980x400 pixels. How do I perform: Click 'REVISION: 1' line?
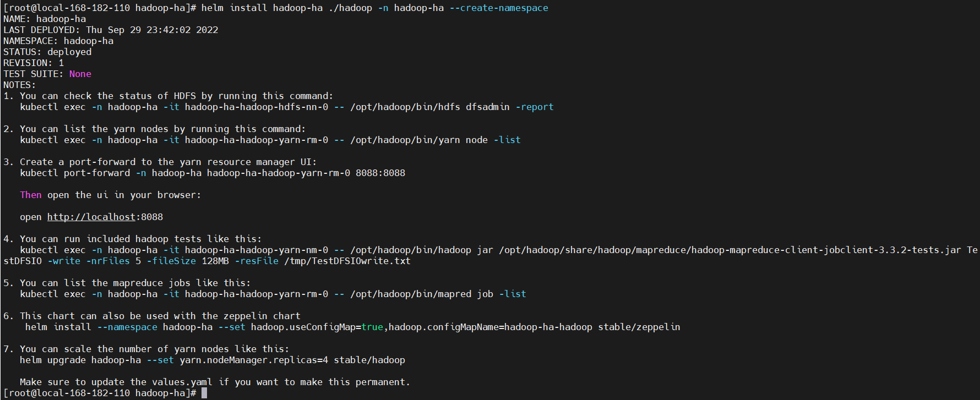pos(34,63)
